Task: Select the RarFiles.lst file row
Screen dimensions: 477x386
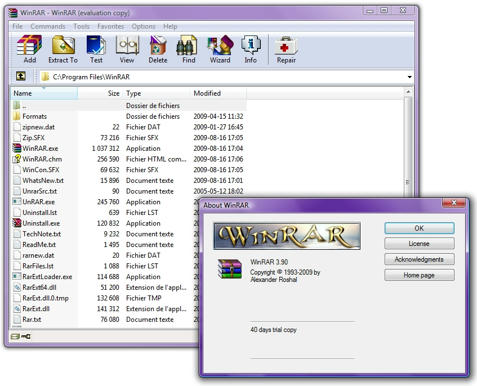Action: pos(105,266)
